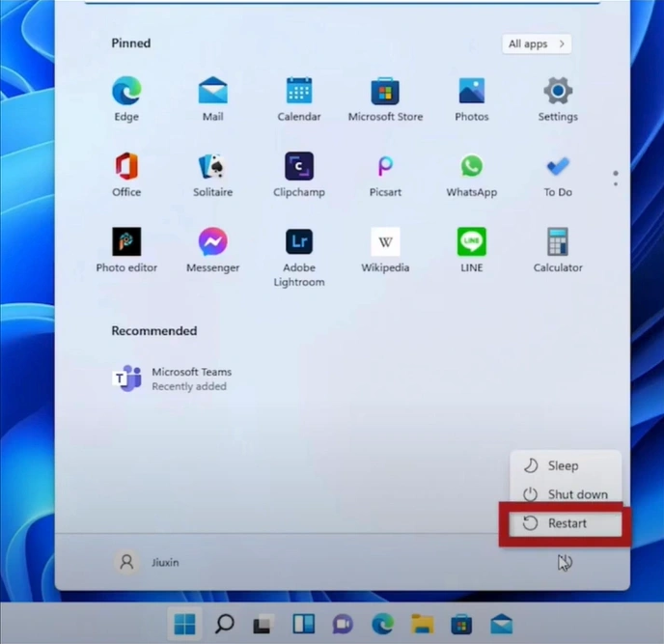Open Task View on the taskbar
664x644 pixels.
click(x=263, y=624)
